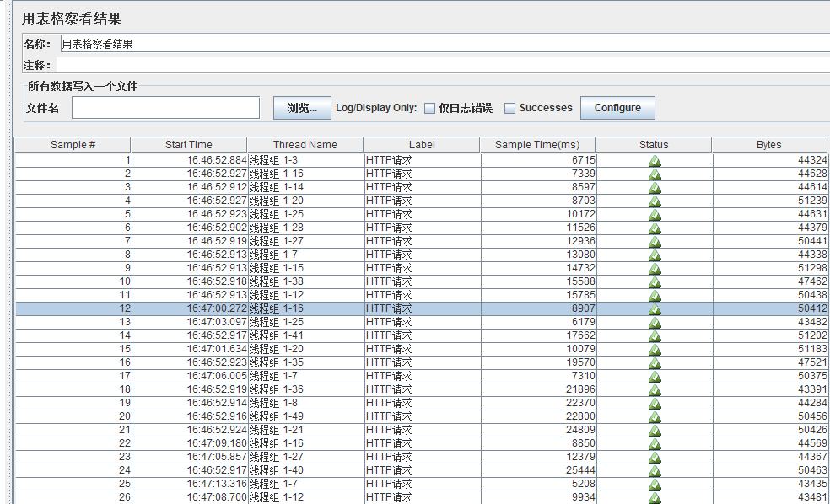Click the status icon in highlighted row 12
The image size is (830, 504).
coord(655,308)
